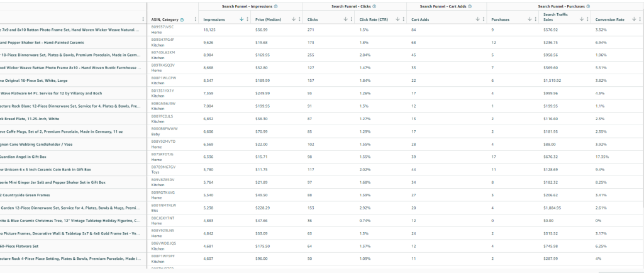This screenshot has width=644, height=273.
Task: Click info icon next to Search Funnel - Clicks
Action: pyautogui.click(x=375, y=6)
